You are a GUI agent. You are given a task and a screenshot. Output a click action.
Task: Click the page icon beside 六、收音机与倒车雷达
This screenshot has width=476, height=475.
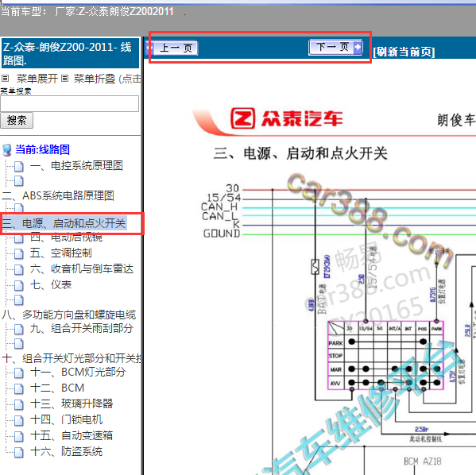coord(19,269)
